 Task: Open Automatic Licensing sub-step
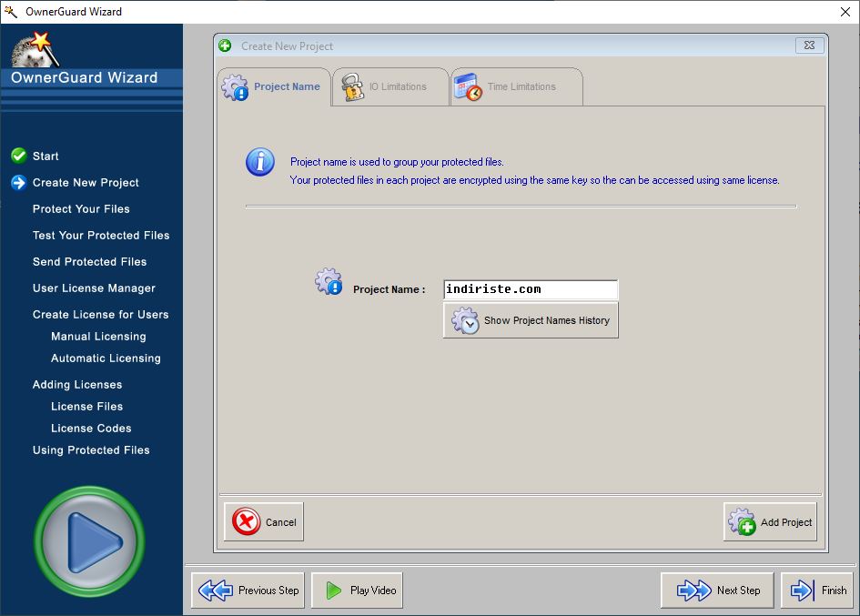point(106,358)
